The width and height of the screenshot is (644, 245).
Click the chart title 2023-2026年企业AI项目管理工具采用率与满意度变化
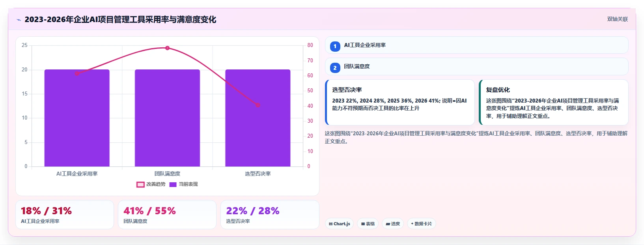(120, 19)
